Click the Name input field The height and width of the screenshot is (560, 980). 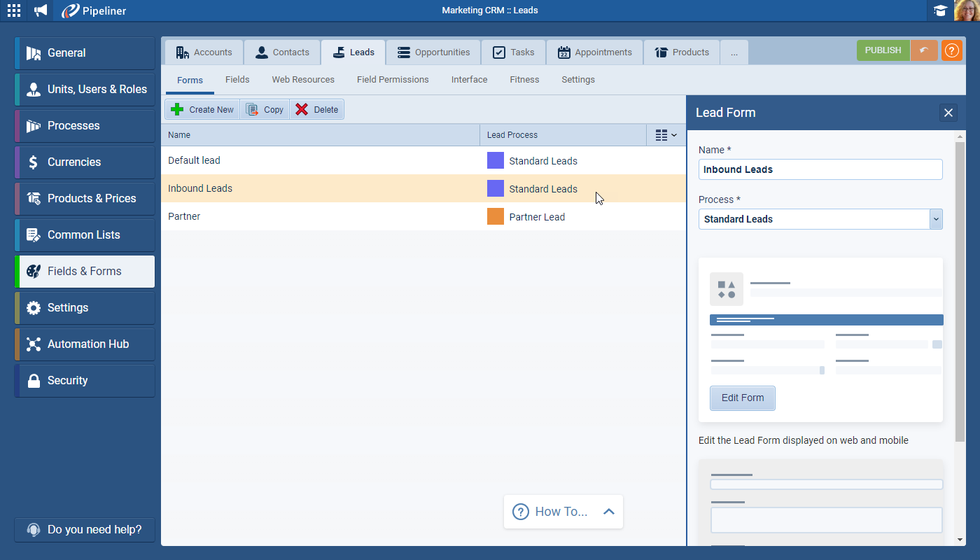820,169
